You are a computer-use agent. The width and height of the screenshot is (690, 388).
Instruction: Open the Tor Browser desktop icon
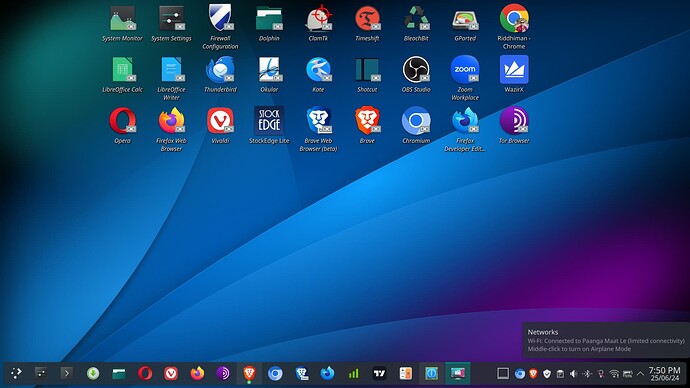514,121
